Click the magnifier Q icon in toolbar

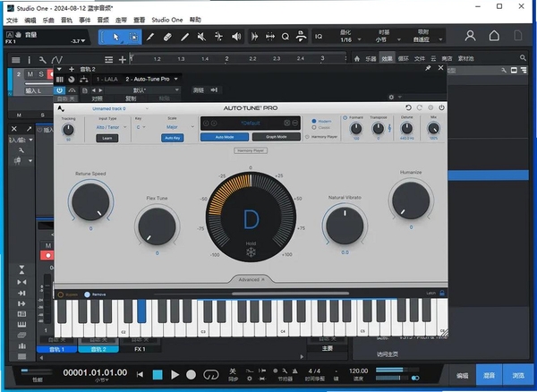[286, 37]
